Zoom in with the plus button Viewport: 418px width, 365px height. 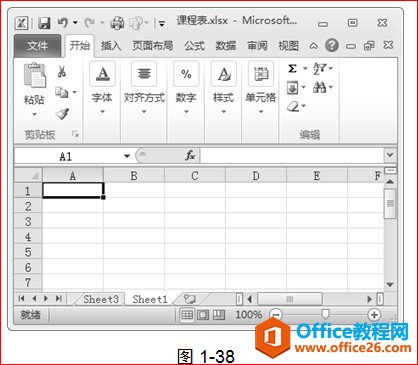pos(374,314)
